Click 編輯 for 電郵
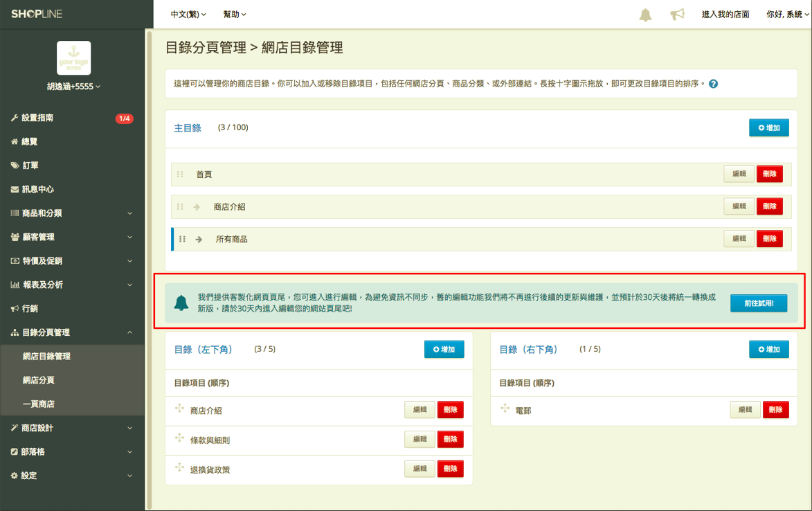The image size is (812, 511). pyautogui.click(x=745, y=409)
